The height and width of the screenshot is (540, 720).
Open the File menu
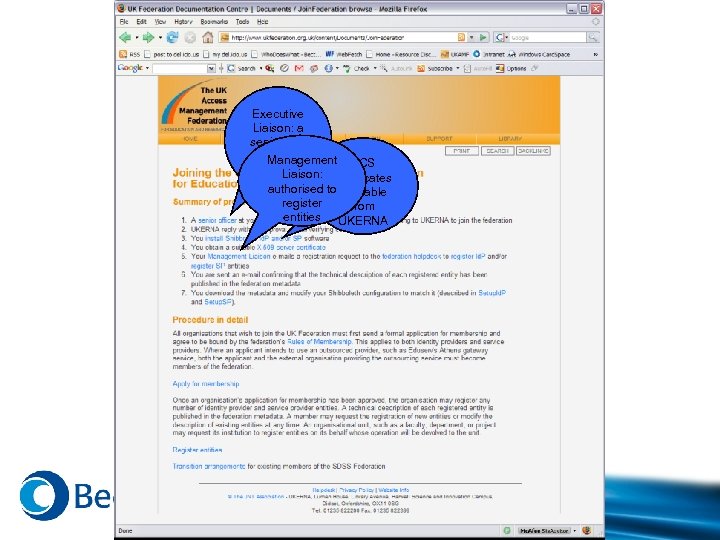(x=124, y=22)
